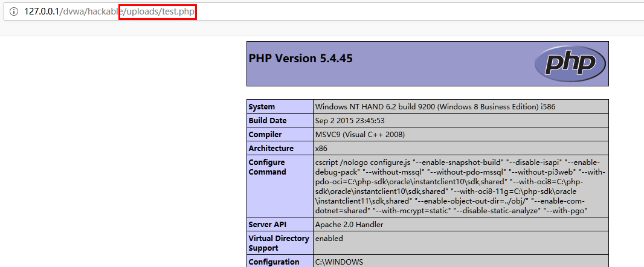Select the Compiler label cell
This screenshot has height=267, width=644.
(265, 135)
